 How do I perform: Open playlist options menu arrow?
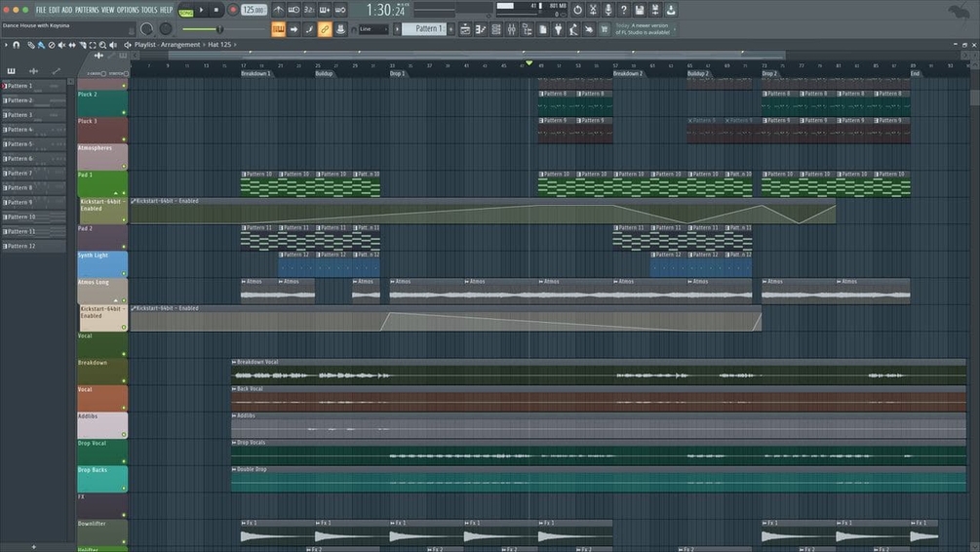(x=6, y=45)
